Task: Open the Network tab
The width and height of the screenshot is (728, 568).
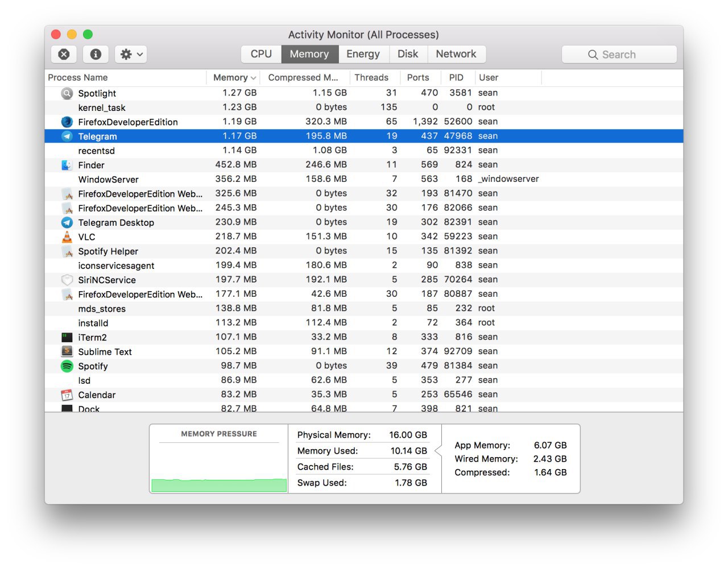Action: pos(456,54)
